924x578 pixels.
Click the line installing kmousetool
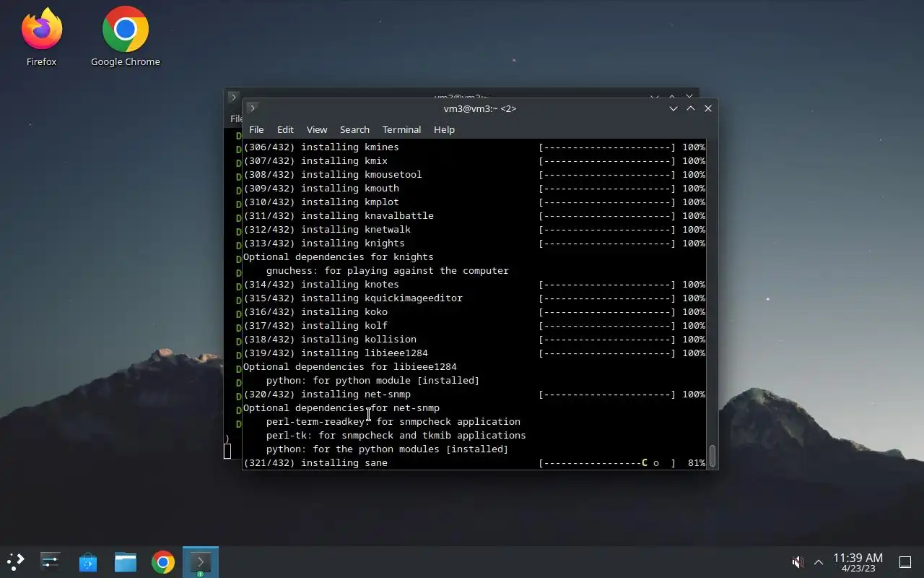coord(474,174)
